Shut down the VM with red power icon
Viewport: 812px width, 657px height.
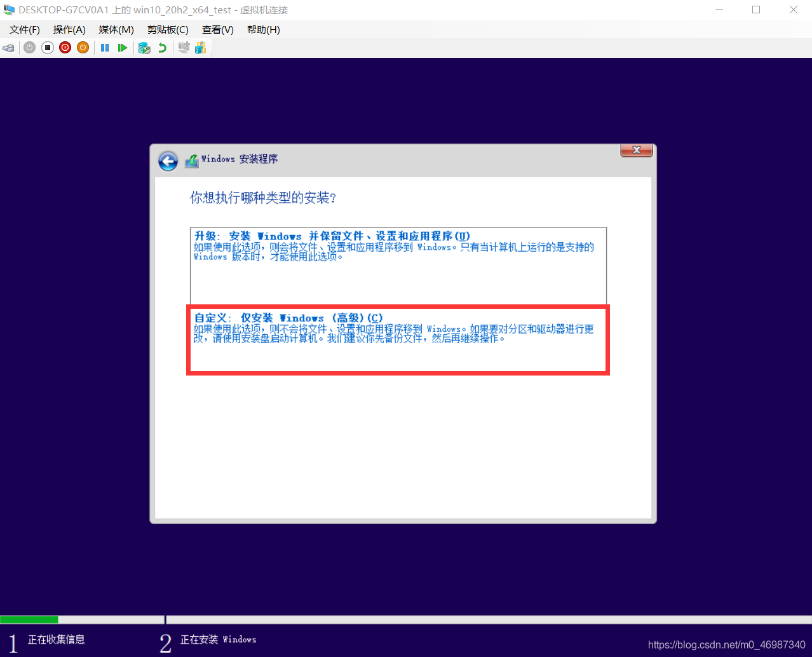pyautogui.click(x=65, y=48)
